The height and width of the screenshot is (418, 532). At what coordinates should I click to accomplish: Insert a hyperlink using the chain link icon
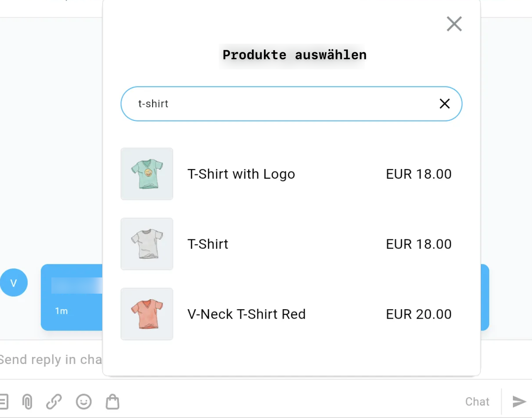click(x=54, y=401)
